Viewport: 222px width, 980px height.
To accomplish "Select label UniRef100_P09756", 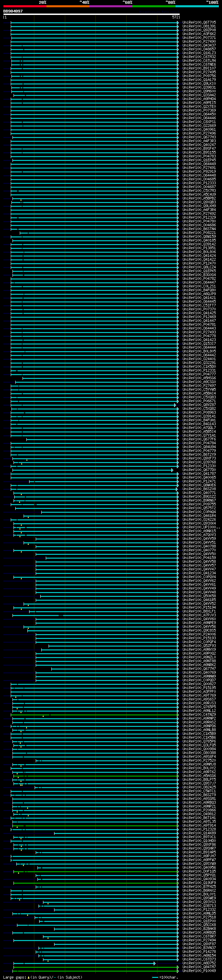I will [199, 76].
